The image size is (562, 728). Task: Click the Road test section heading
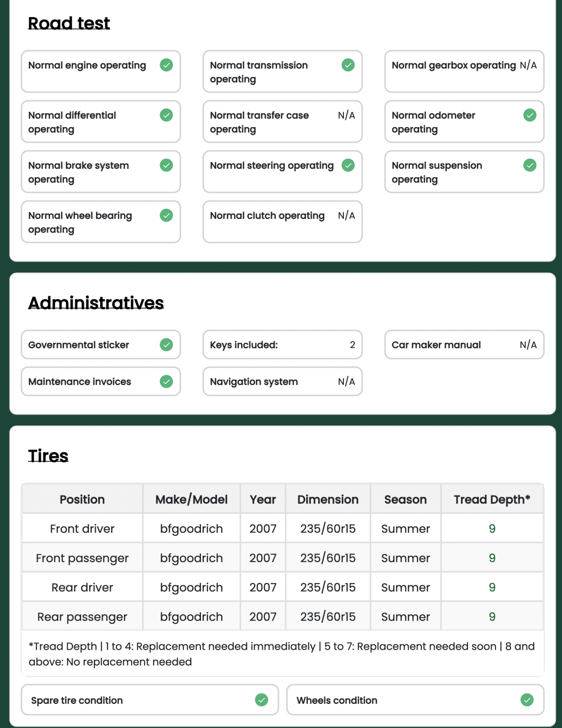coord(69,23)
